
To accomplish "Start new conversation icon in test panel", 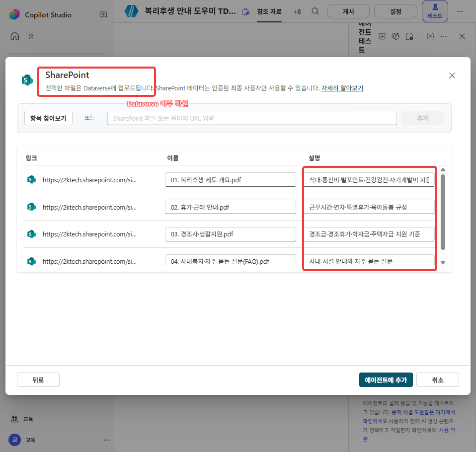I will [382, 36].
